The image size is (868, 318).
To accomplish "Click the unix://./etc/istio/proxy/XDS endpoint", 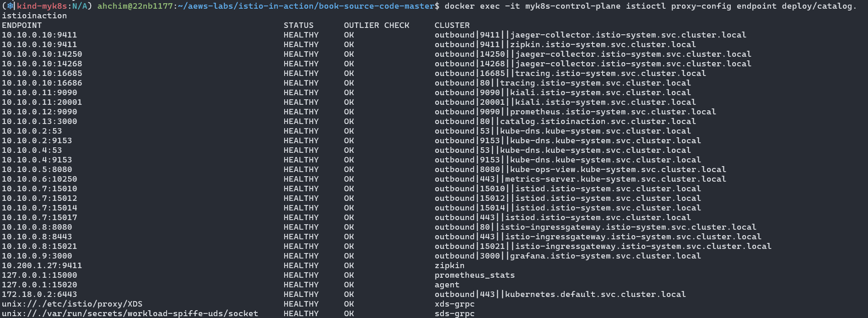I will click(72, 304).
